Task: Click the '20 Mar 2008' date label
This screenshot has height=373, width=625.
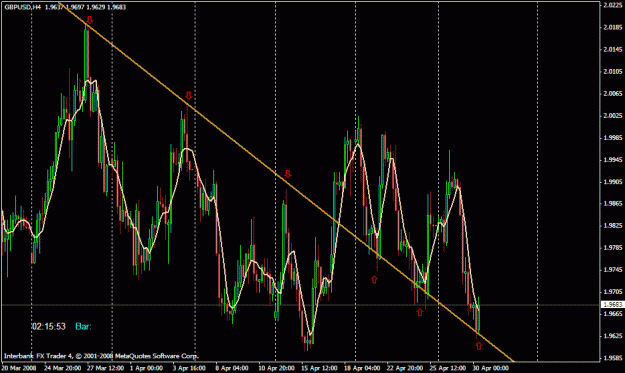Action: tap(19, 368)
